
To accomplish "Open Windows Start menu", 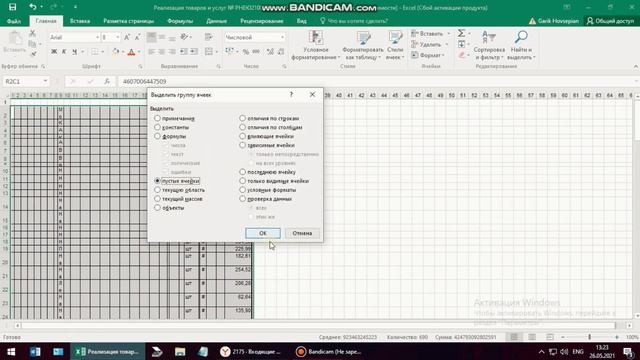I will [11, 351].
